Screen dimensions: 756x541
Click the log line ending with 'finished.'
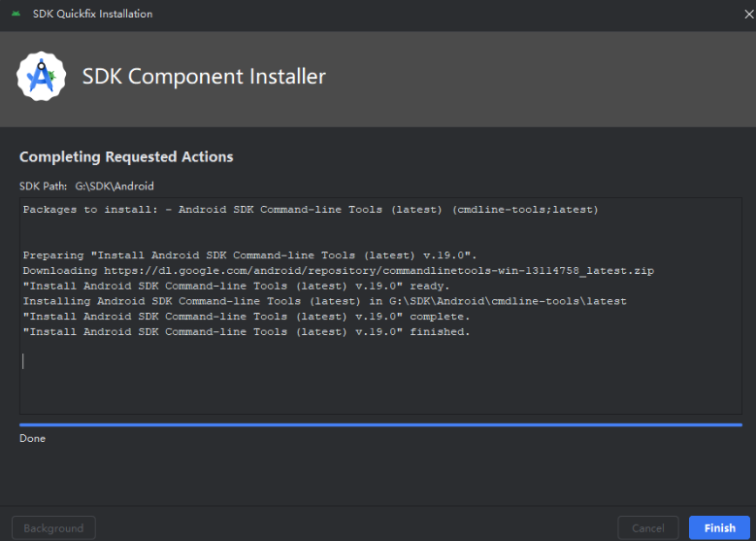coord(247,331)
